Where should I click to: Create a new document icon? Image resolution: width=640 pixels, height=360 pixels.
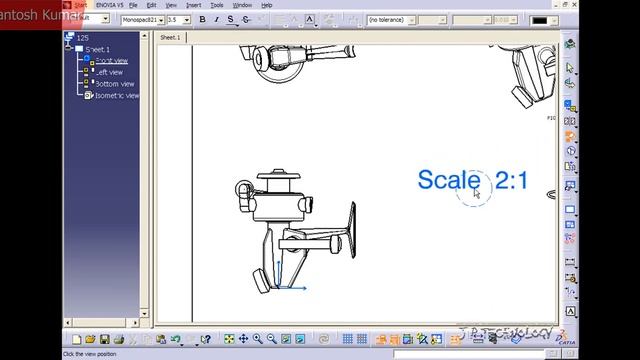pyautogui.click(x=76, y=339)
